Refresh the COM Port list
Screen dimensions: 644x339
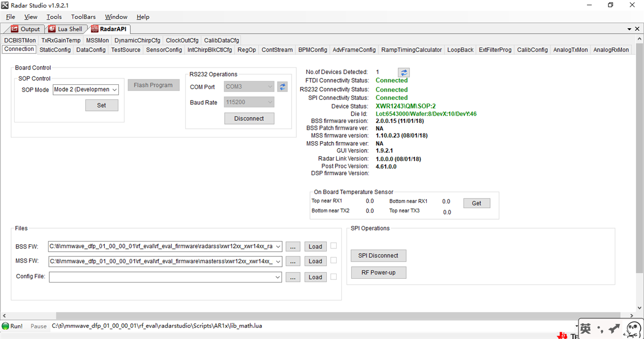[x=283, y=87]
